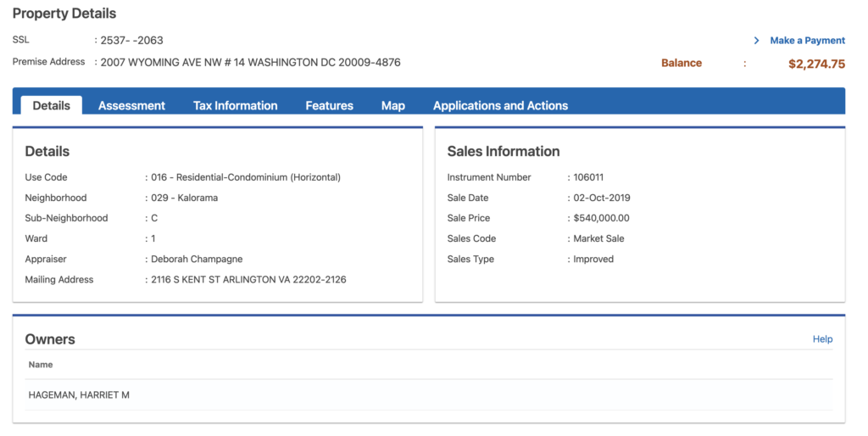Select the Details tab
Viewport: 868px width, 436px height.
[51, 106]
